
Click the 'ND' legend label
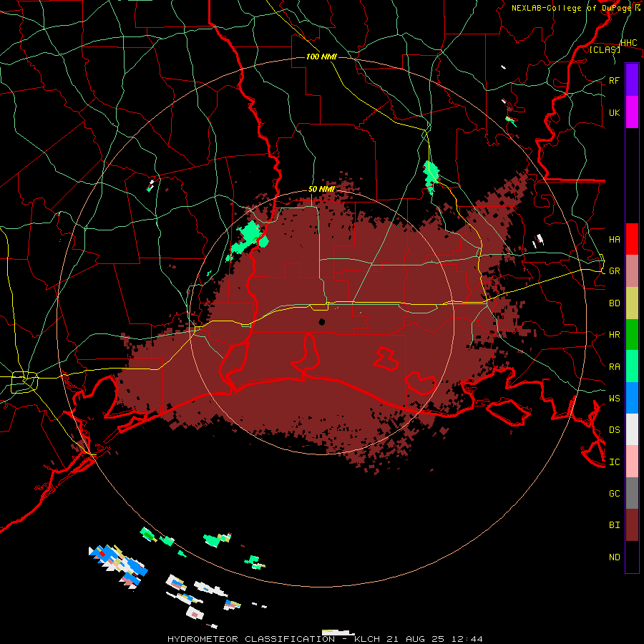tap(614, 557)
